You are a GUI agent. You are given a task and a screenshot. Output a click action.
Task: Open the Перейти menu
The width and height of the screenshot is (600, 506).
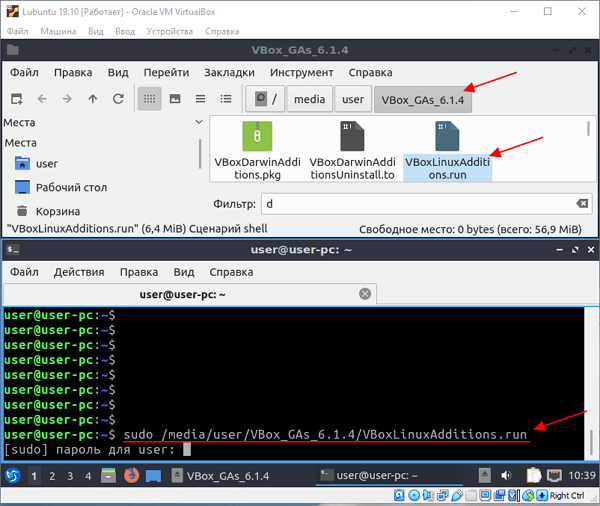[x=166, y=72]
